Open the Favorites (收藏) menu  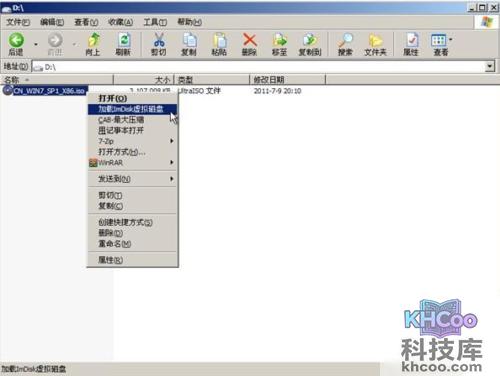click(x=120, y=22)
